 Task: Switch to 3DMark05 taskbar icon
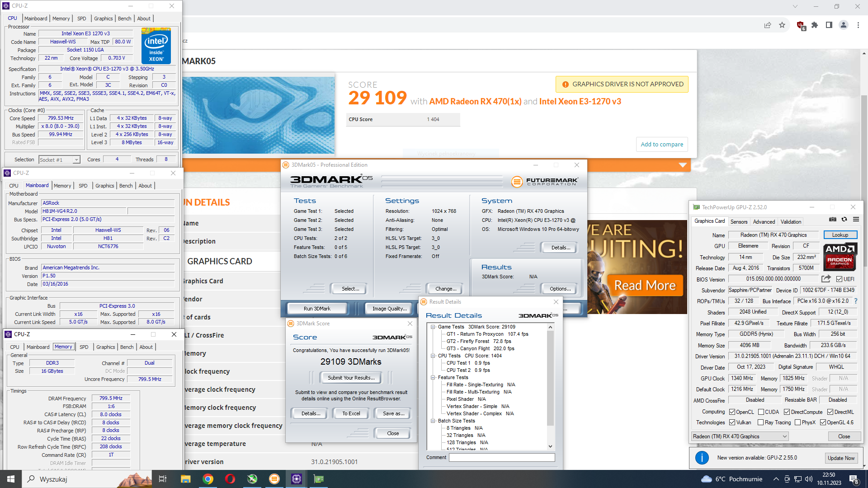pos(274,479)
